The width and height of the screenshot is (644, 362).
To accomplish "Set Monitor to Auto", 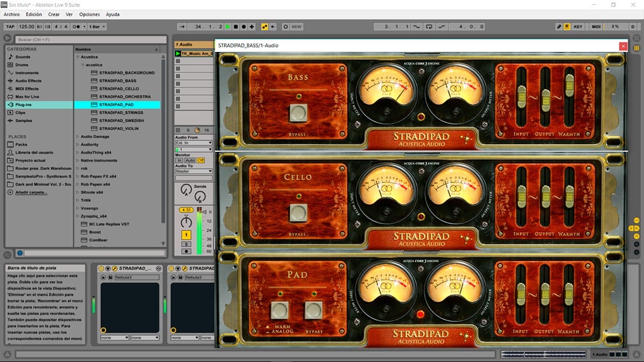I will pos(190,160).
